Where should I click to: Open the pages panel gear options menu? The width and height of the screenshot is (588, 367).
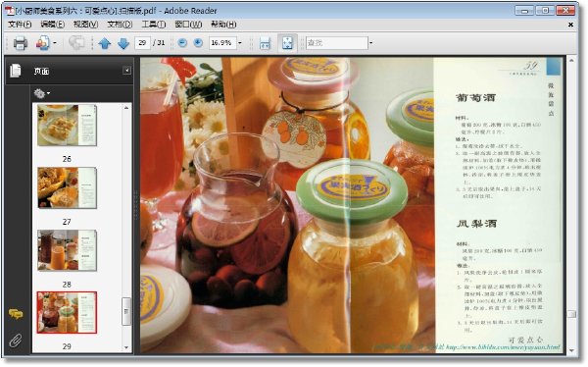[x=41, y=93]
